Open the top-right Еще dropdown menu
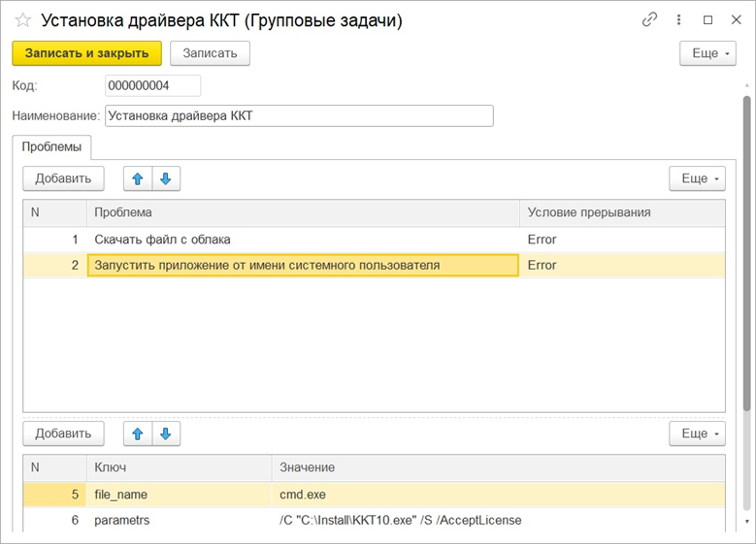This screenshot has width=756, height=544. coord(707,53)
